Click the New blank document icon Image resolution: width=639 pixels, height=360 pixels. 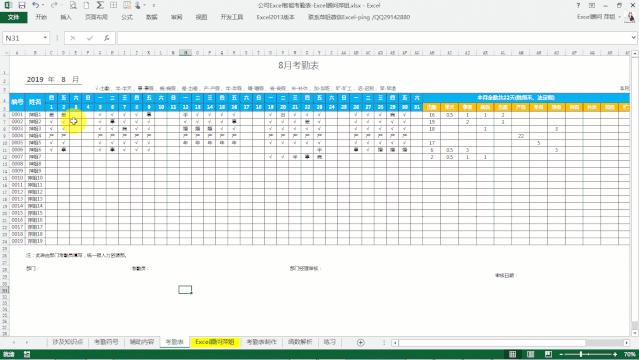[86, 5]
